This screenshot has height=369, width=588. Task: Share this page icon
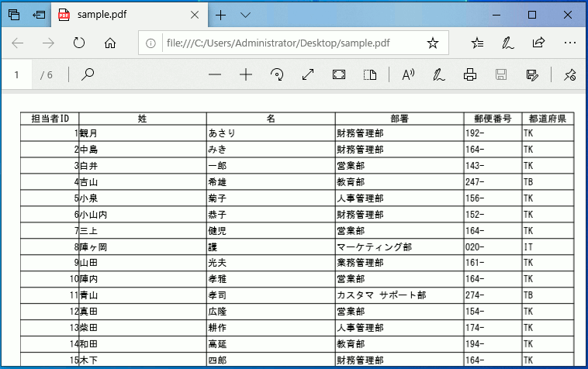(538, 43)
